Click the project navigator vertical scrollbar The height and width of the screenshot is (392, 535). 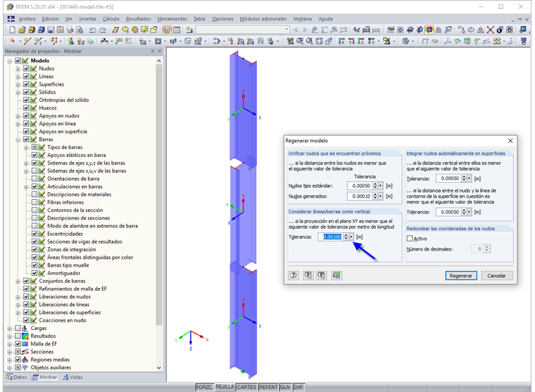tap(158, 194)
